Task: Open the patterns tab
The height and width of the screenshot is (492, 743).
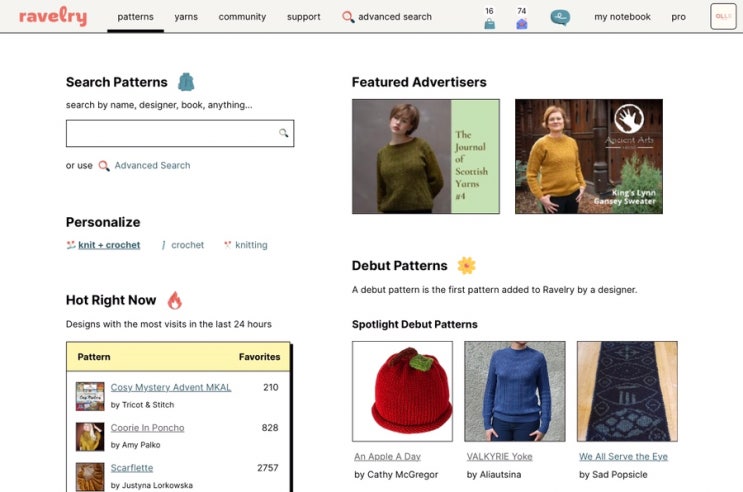Action: (x=136, y=17)
